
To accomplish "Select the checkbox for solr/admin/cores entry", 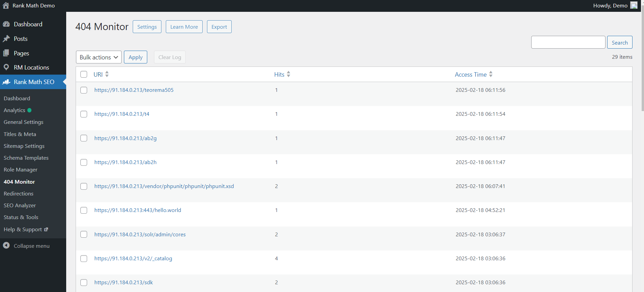I will [x=84, y=234].
